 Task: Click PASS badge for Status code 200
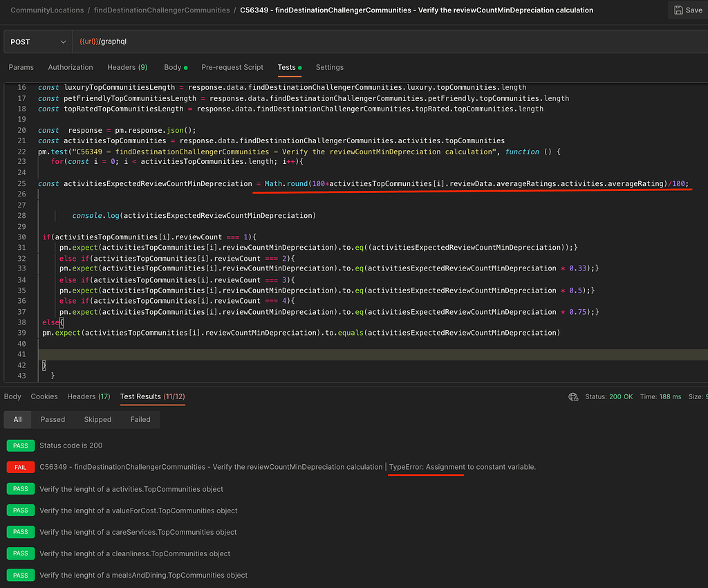(21, 445)
